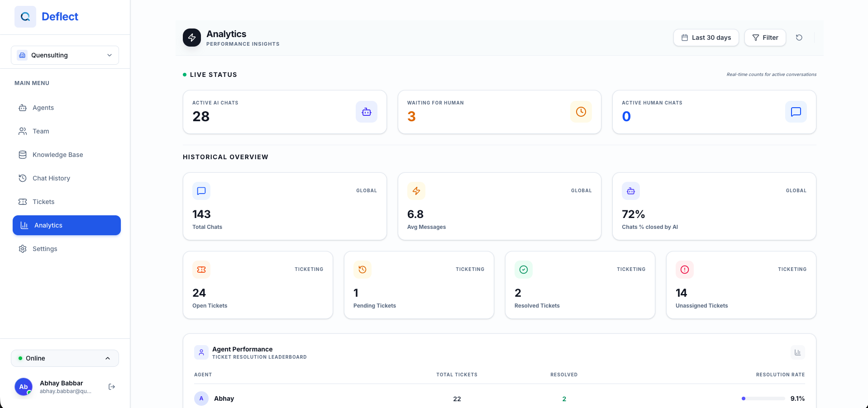Click the clock icon on Waiting For Human card
The image size is (868, 408).
point(581,112)
